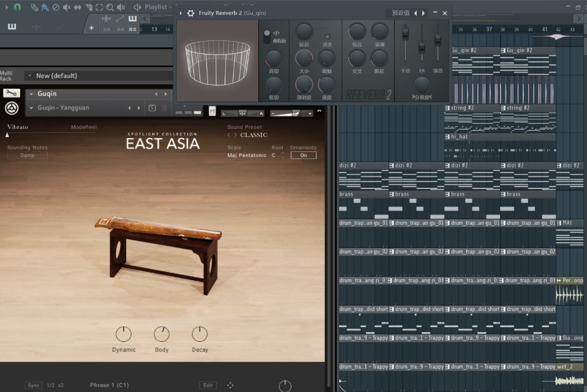Click the Damp button under Sounding Notes

[x=27, y=155]
